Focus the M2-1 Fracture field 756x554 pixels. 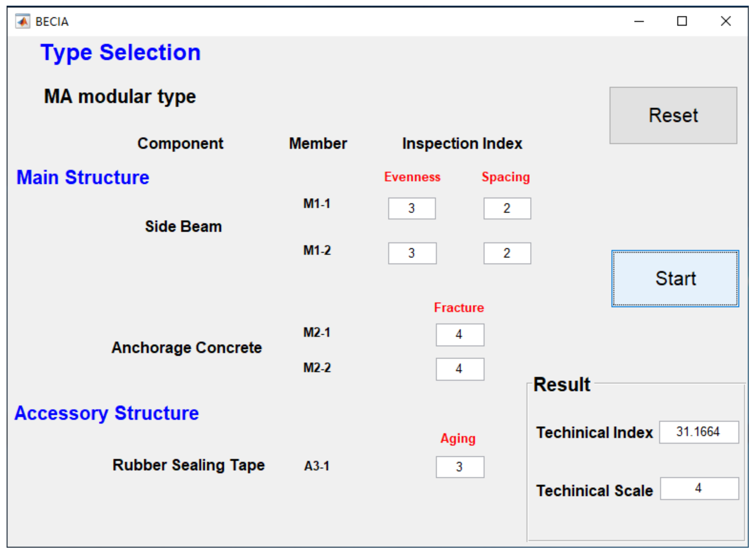click(x=460, y=335)
